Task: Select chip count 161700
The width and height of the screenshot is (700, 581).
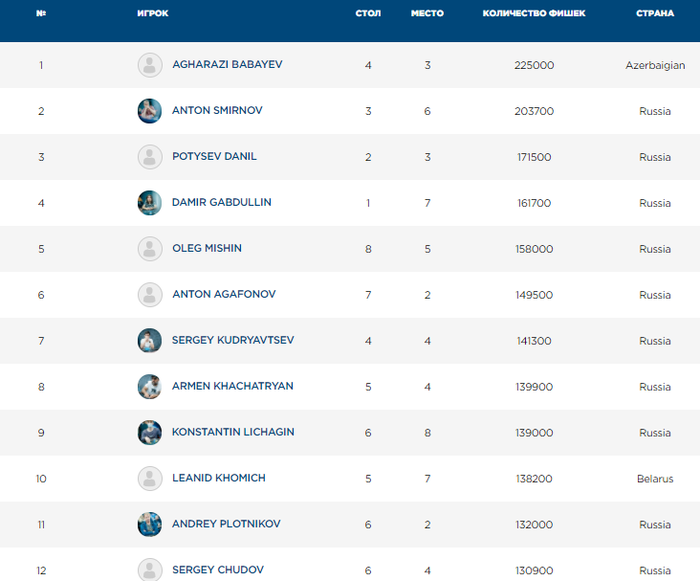Action: (534, 204)
